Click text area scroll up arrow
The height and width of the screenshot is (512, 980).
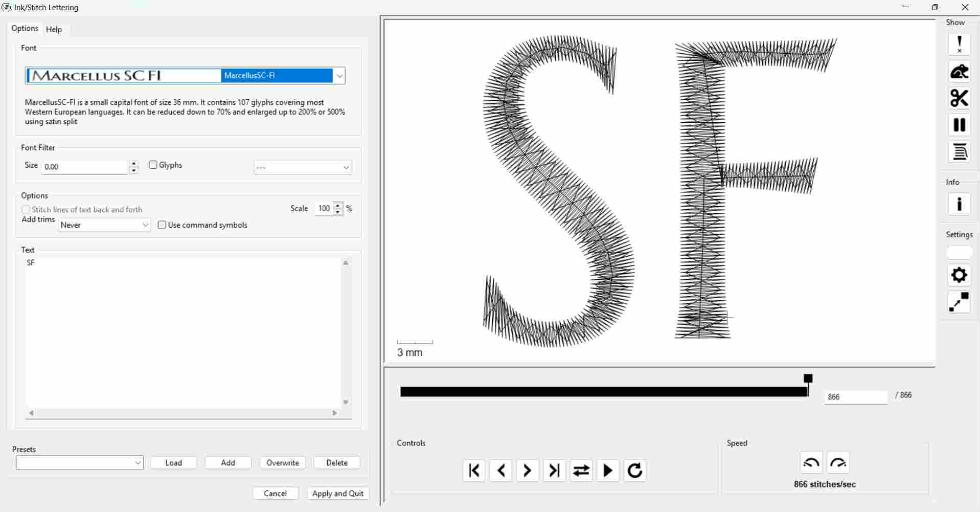pyautogui.click(x=346, y=263)
